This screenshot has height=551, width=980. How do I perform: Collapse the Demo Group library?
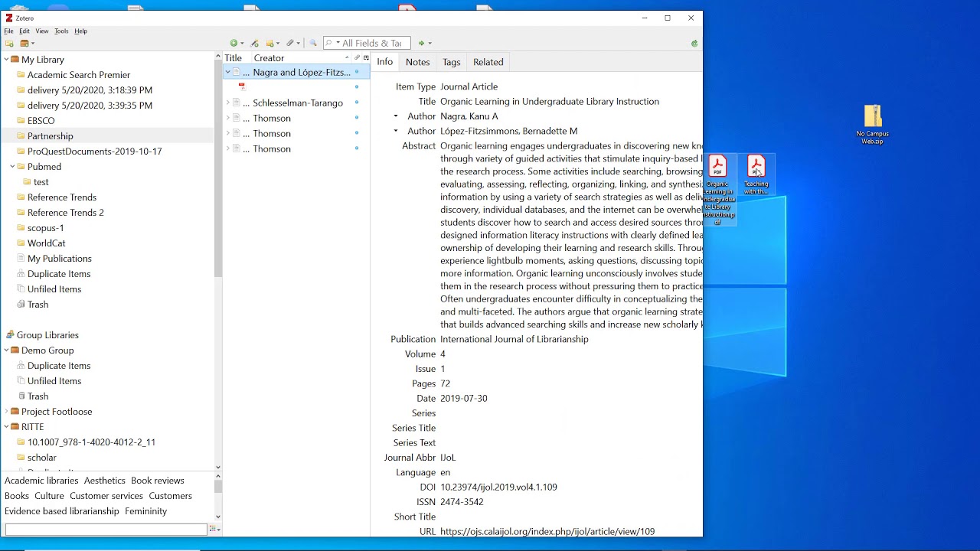[x=6, y=350]
